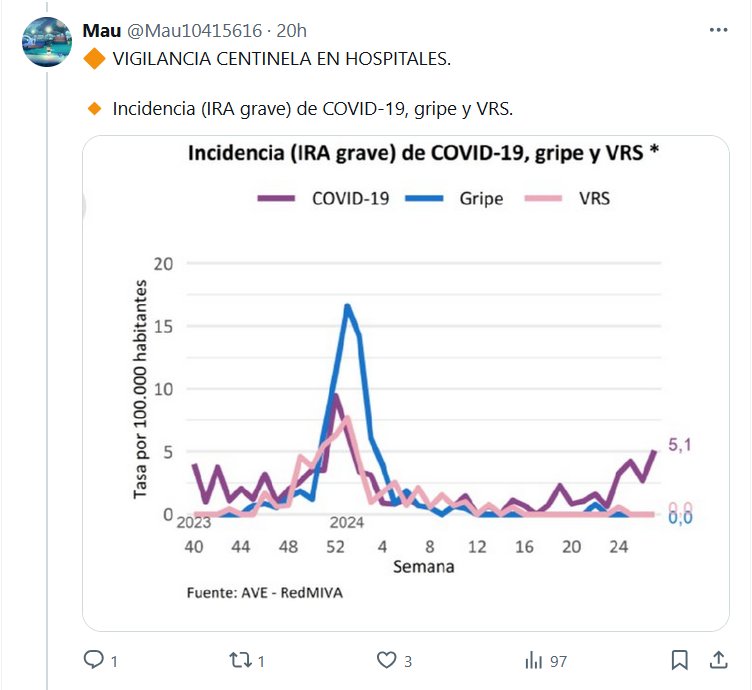Click the views count 97
Viewport: 752px width, 690px height.
point(558,660)
